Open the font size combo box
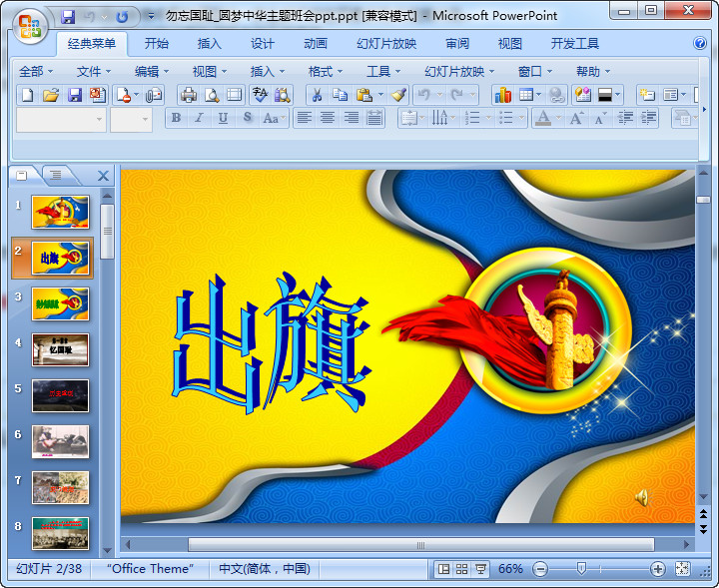This screenshot has width=719, height=588. pyautogui.click(x=131, y=120)
